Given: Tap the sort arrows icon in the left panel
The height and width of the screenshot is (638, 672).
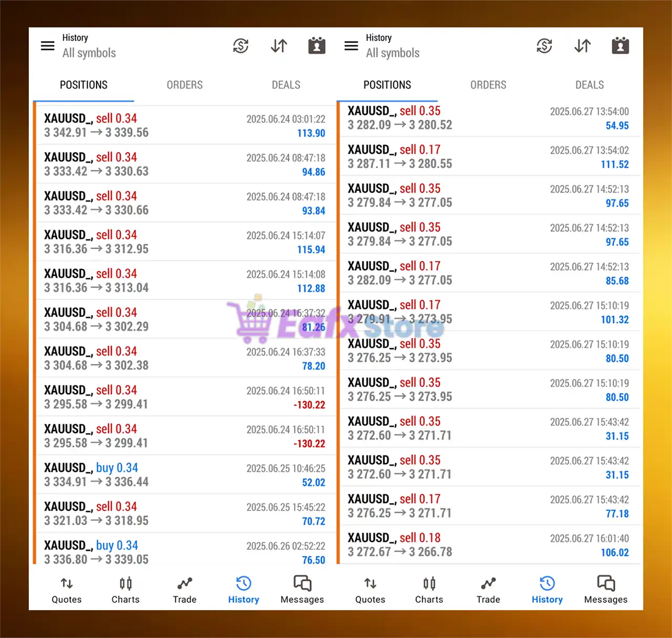Looking at the screenshot, I should tap(279, 46).
